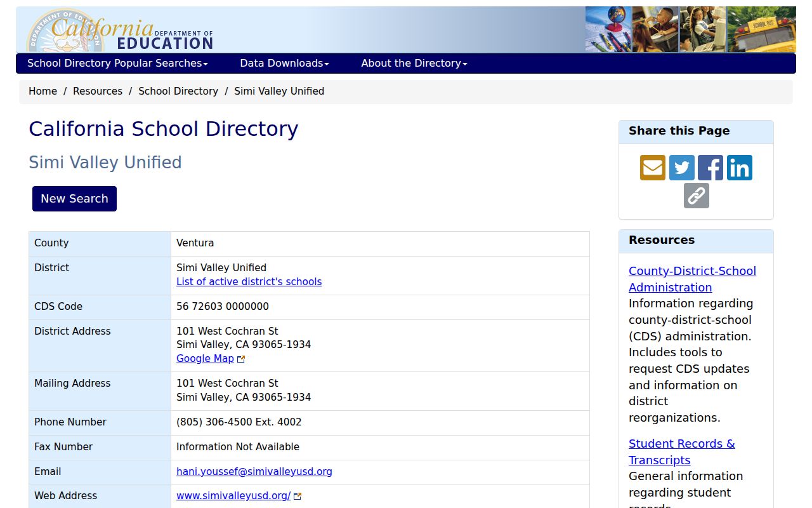
Task: Select district address 101 West Cochran St
Action: (x=227, y=331)
